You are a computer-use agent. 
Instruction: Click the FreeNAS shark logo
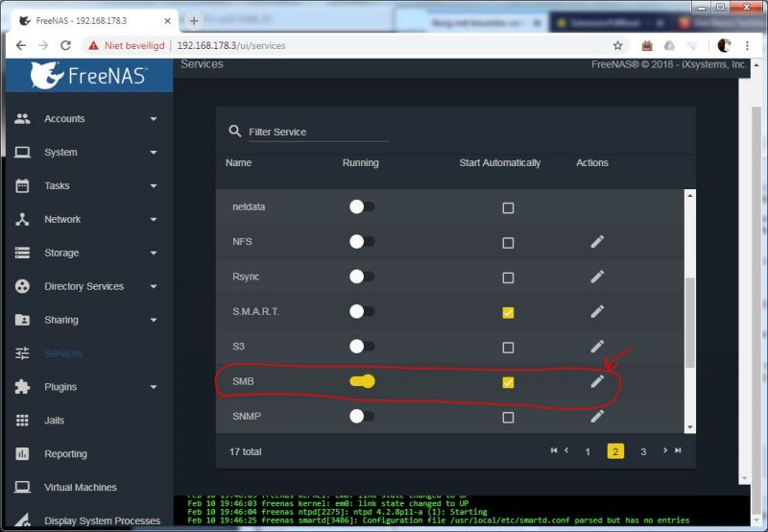(46, 75)
